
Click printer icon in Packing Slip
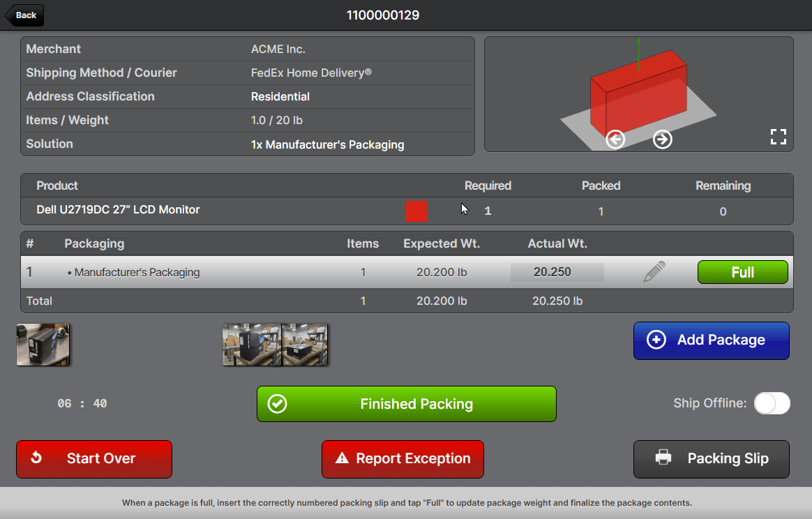tap(663, 458)
